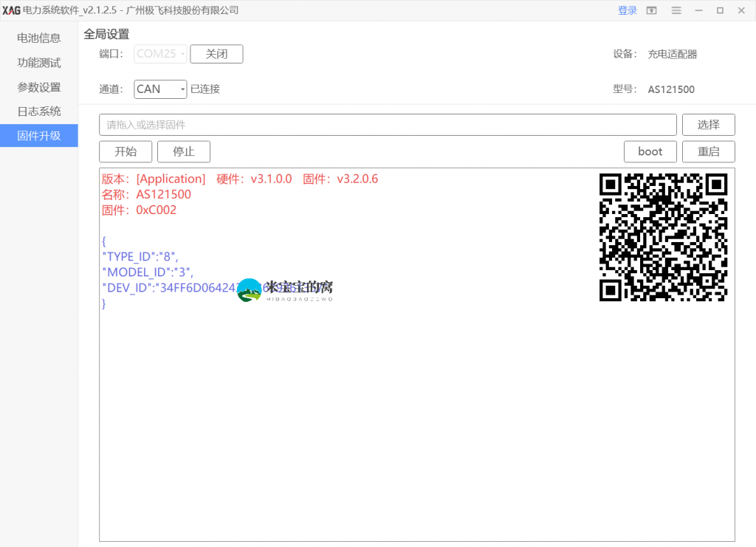This screenshot has width=756, height=547.
Task: Click the 关闭 port button
Action: 216,54
